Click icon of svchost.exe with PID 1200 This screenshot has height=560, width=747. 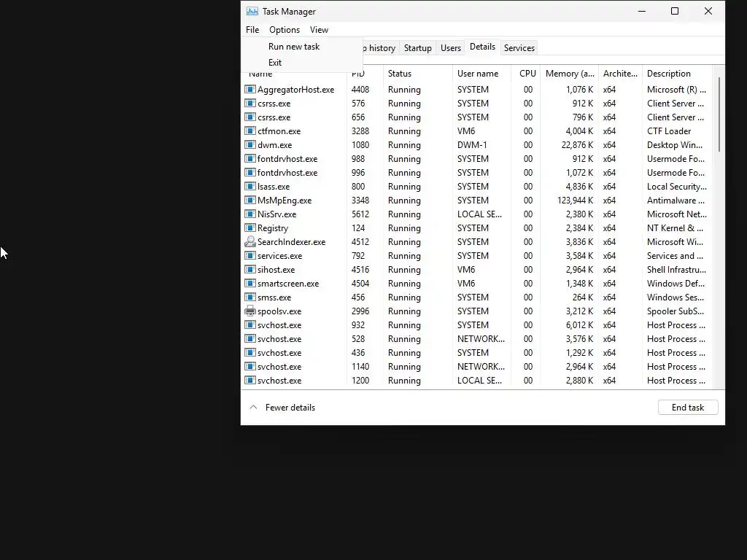[x=250, y=380]
